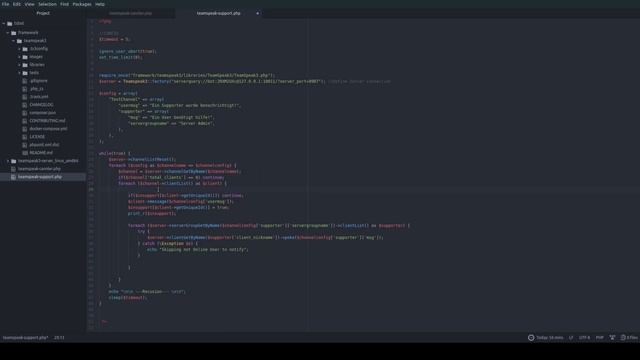Collapse the root project folder arrow
This screenshot has height=360, width=640.
4,24
